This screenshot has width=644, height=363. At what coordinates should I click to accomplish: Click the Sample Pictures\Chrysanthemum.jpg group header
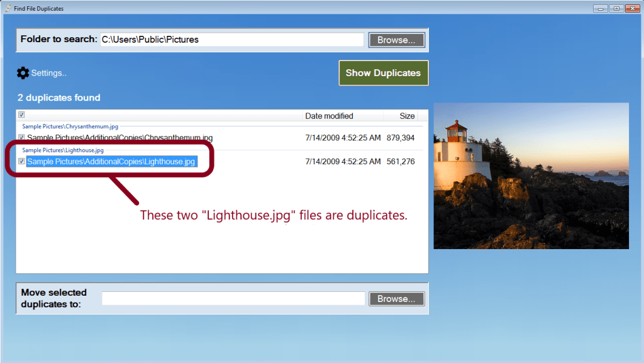70,126
